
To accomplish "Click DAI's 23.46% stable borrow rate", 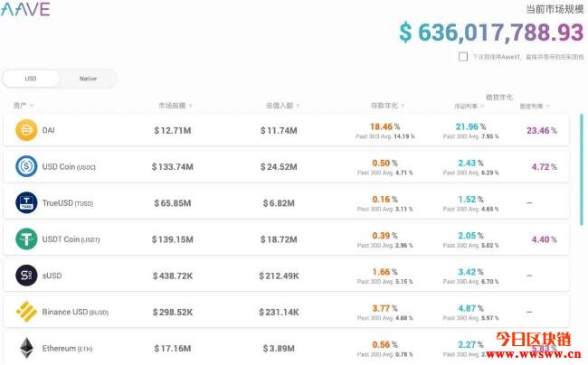I will 542,130.
